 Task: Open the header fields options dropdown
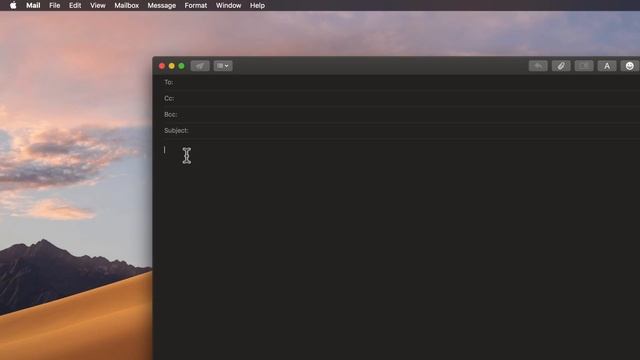[223, 66]
